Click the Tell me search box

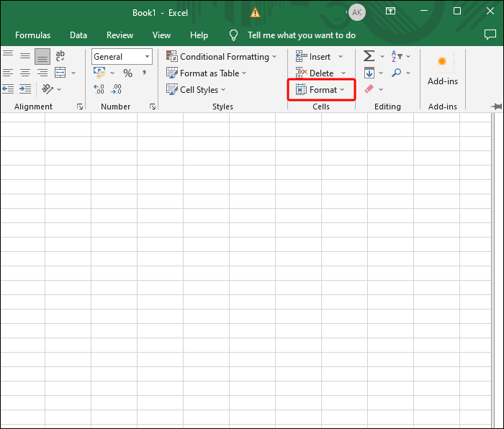click(x=301, y=35)
